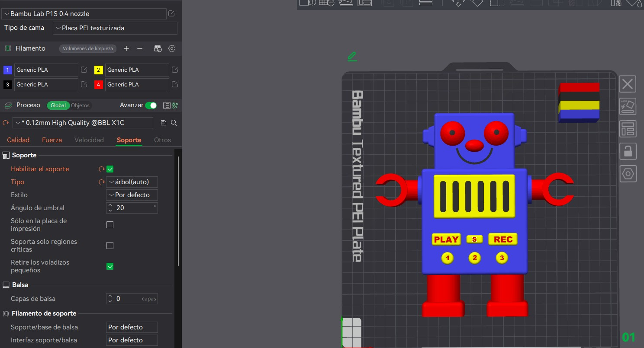Remove the plate with the X icon
The width and height of the screenshot is (644, 348).
[628, 84]
